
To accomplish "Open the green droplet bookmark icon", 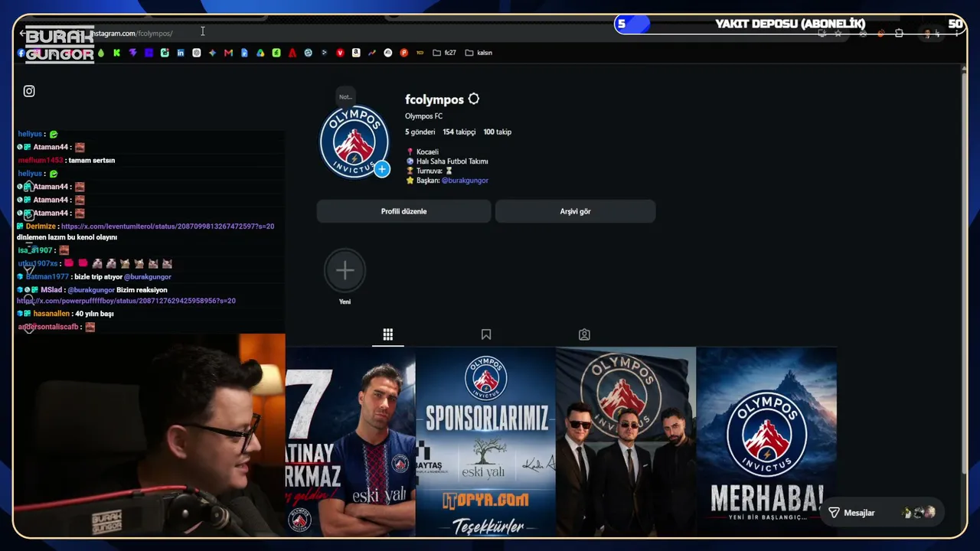I will click(100, 53).
